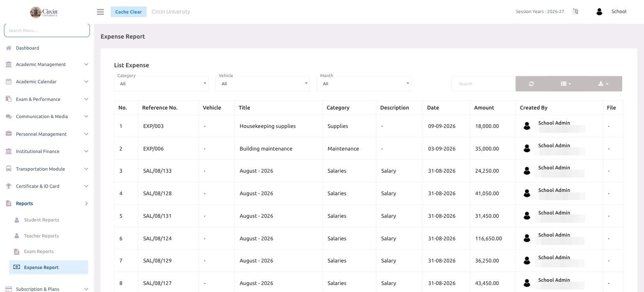Viewport: 644px width, 292px height.
Task: Focus the table Search input field
Action: coord(483,84)
